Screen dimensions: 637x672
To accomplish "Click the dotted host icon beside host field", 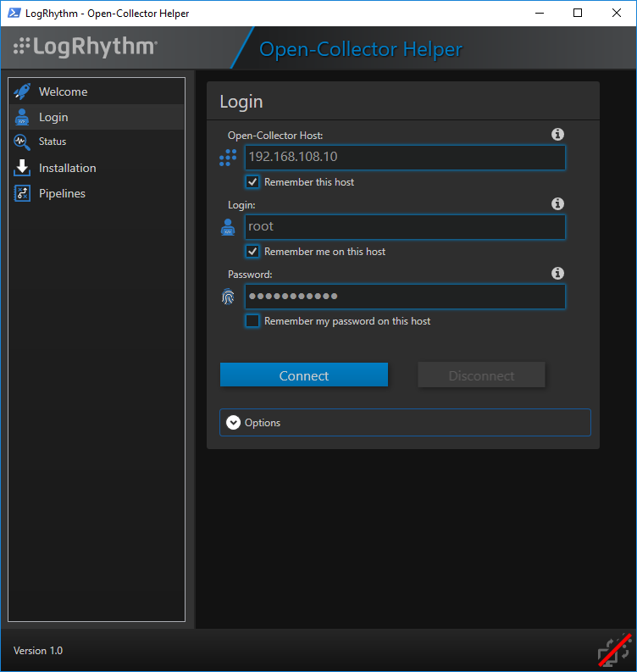I will (x=228, y=158).
